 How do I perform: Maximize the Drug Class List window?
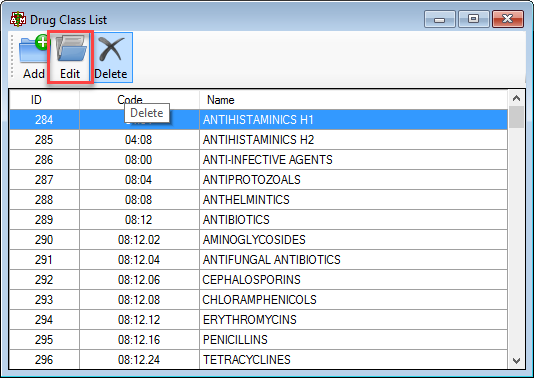click(474, 19)
